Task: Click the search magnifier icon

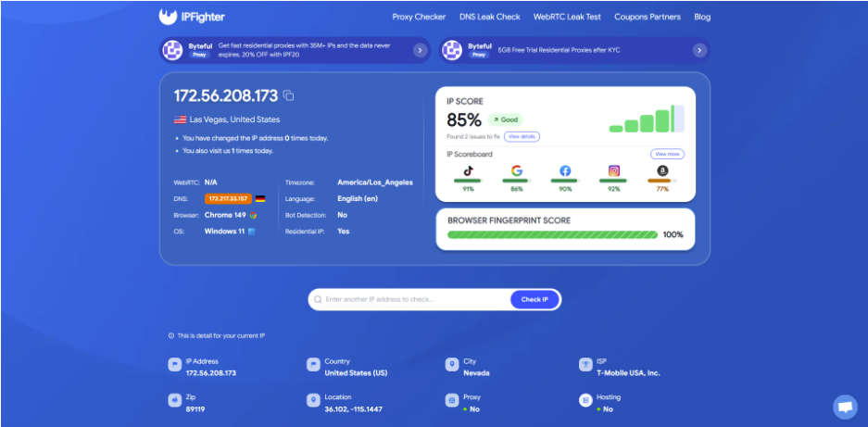Action: click(x=318, y=299)
